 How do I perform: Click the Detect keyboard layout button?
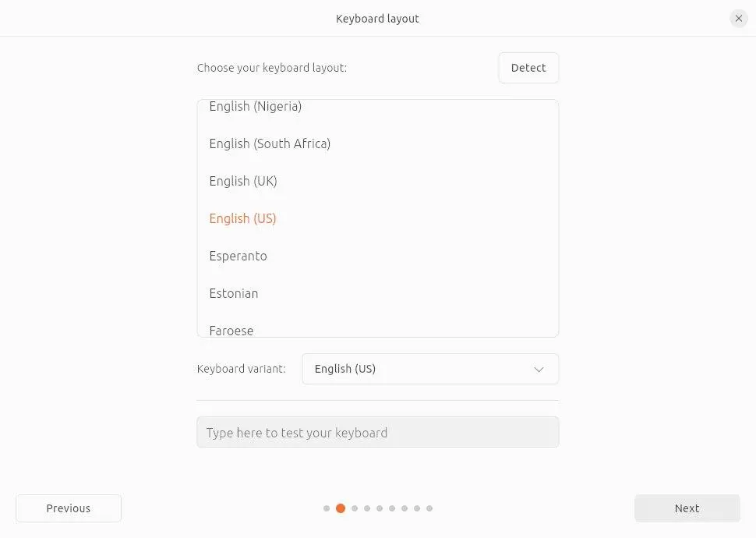tap(528, 68)
